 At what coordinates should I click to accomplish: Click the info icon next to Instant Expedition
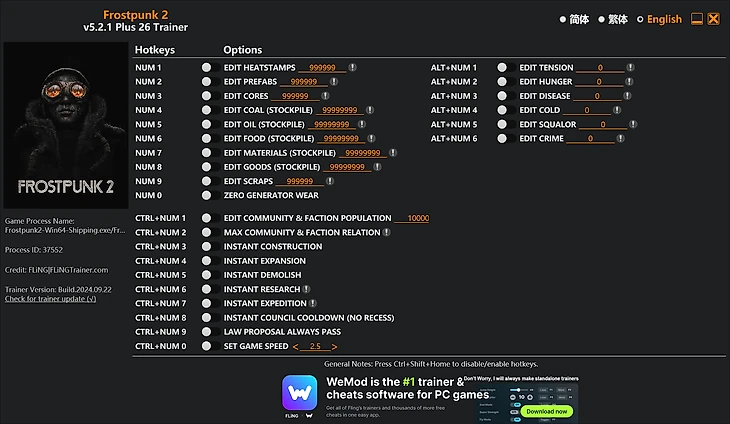[x=312, y=303]
